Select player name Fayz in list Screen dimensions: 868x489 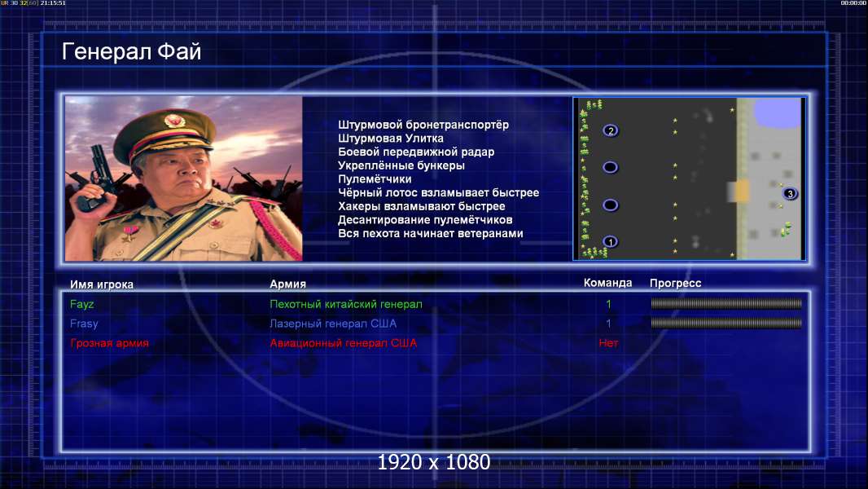(x=82, y=304)
